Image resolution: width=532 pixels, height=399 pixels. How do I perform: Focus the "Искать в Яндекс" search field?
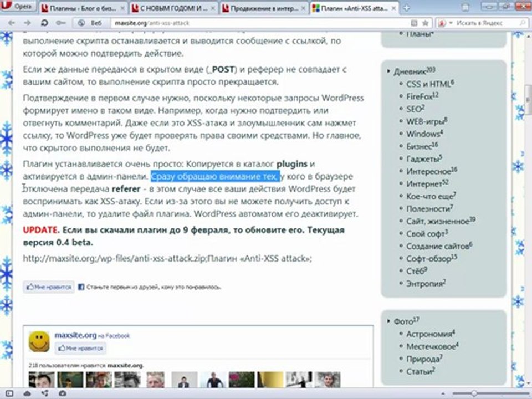[x=485, y=23]
